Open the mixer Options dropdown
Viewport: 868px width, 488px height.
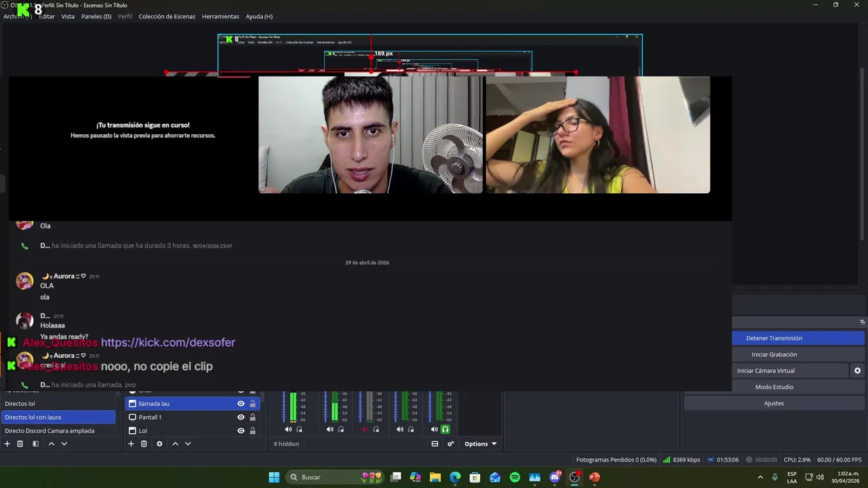(x=480, y=444)
